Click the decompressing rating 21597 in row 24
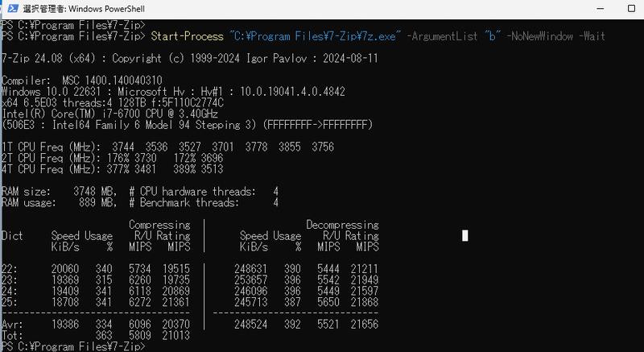Screen dimensions: 644x352 point(365,292)
